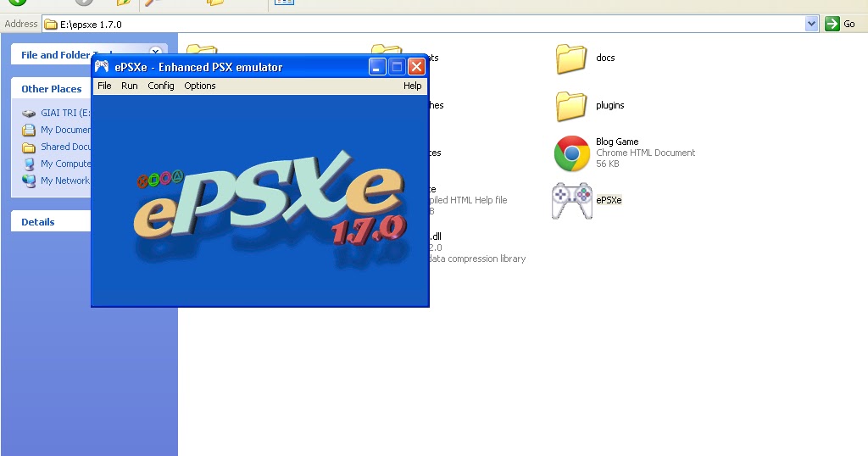Expand the Details panel header
The width and height of the screenshot is (868, 456).
[51, 221]
